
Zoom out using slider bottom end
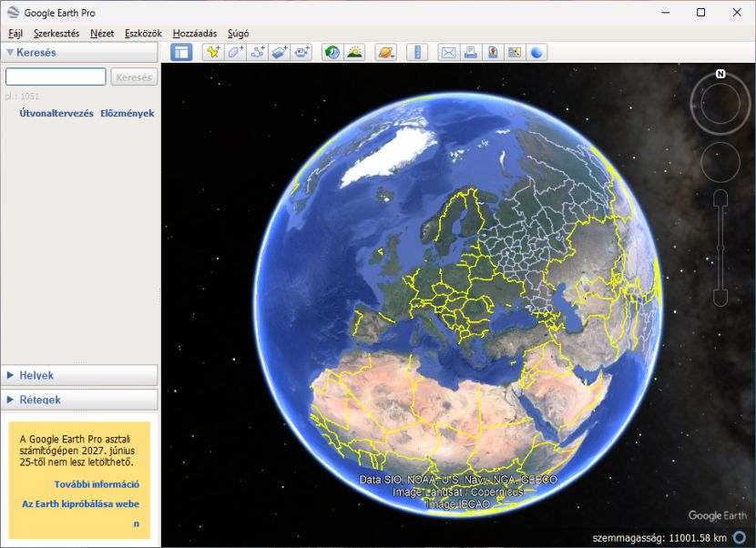point(720,299)
